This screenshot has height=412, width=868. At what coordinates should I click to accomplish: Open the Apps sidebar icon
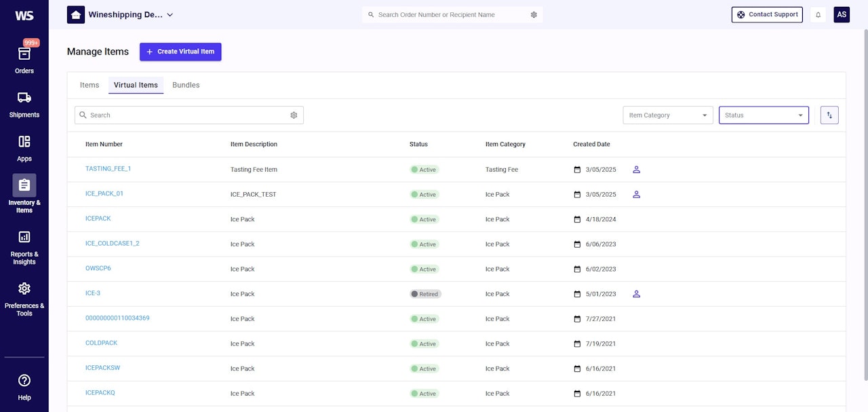[x=24, y=148]
